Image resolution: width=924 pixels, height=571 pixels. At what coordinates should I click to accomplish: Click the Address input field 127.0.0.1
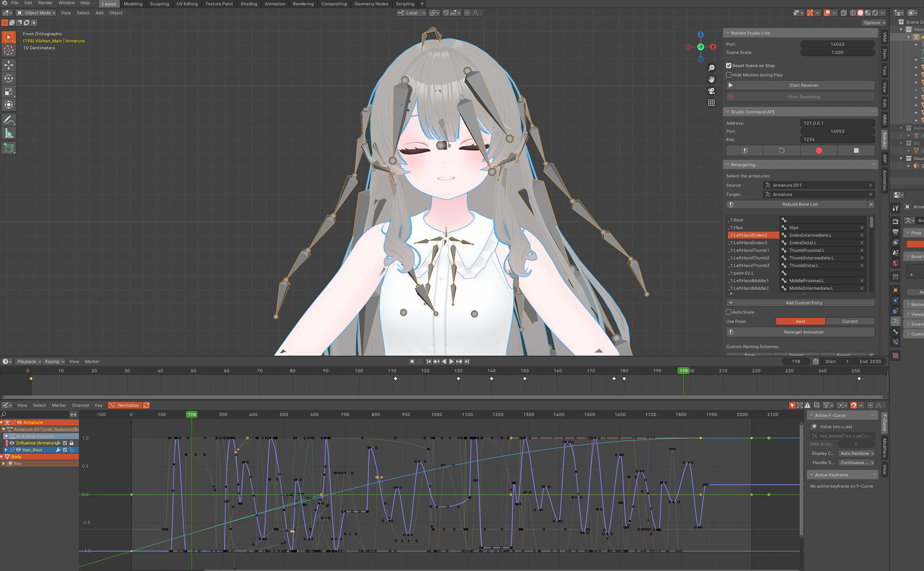point(837,123)
